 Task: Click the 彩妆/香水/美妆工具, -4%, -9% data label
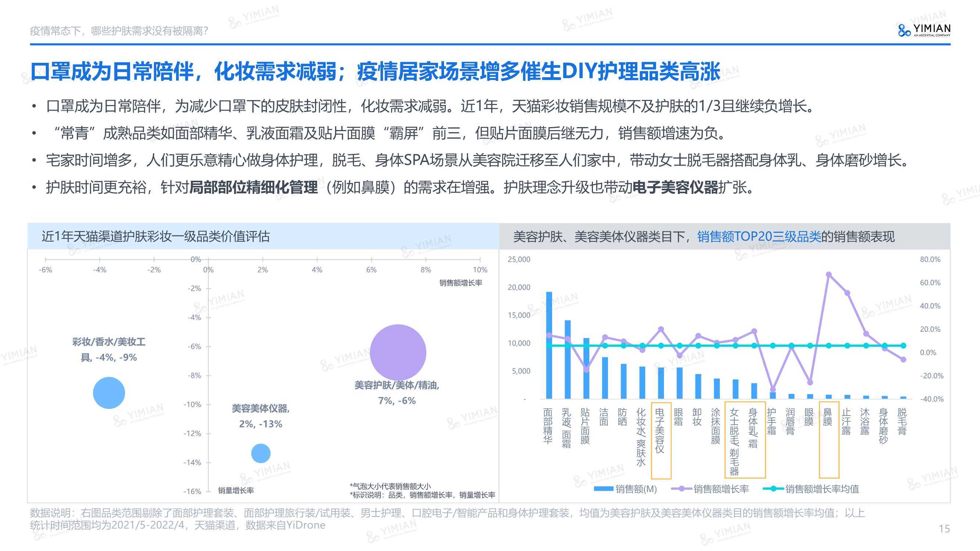(x=109, y=349)
